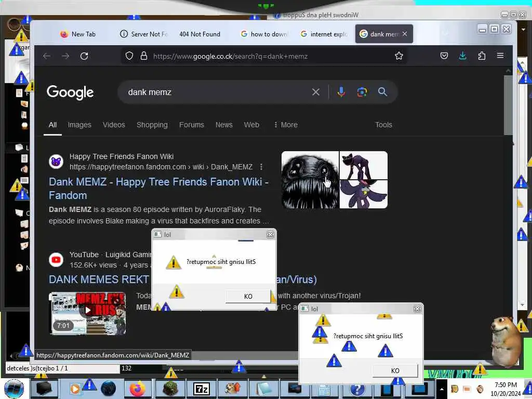Play the 7:01 MEMZ video thumbnail

(x=87, y=313)
